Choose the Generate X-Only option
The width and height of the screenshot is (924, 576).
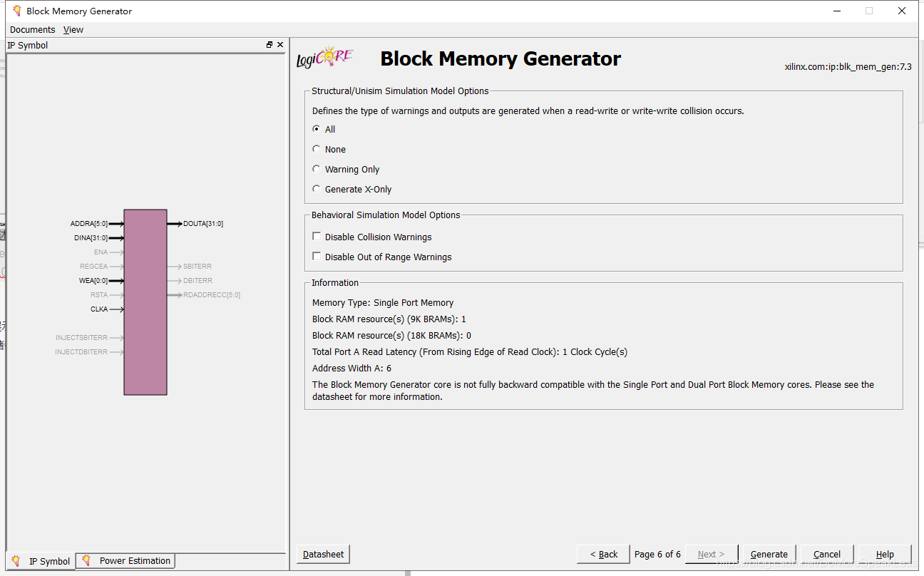317,189
